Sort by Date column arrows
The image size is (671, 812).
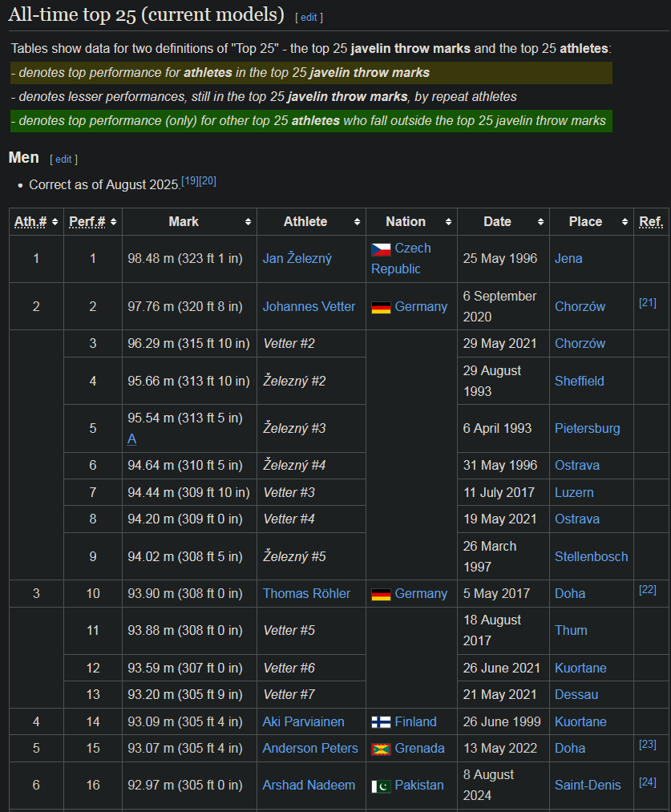click(540, 222)
